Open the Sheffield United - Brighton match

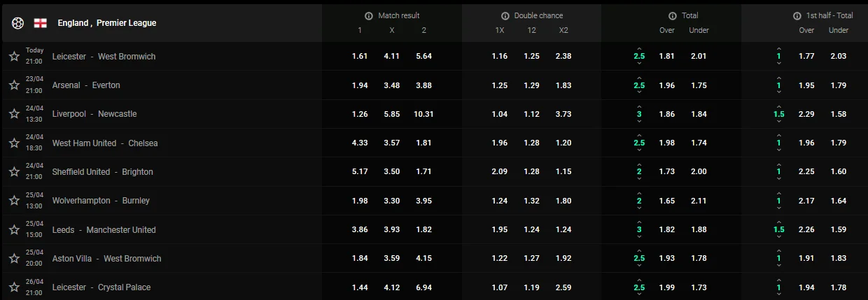tap(102, 172)
